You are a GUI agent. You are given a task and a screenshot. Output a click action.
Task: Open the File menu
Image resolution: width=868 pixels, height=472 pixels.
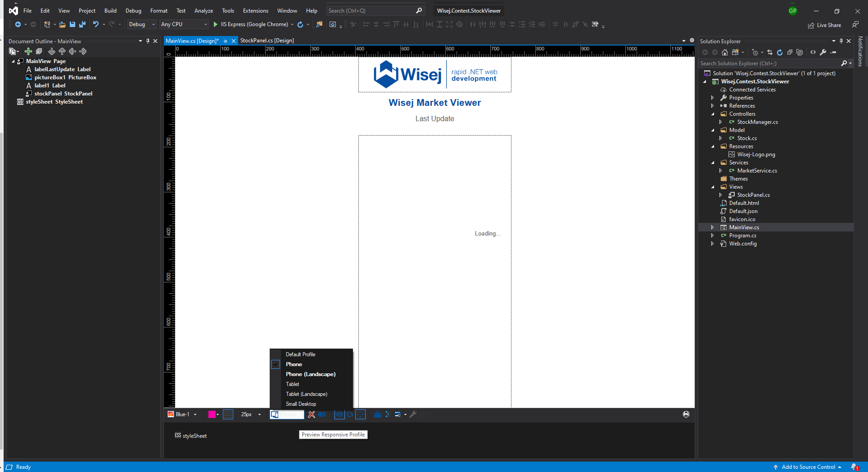tap(27, 11)
